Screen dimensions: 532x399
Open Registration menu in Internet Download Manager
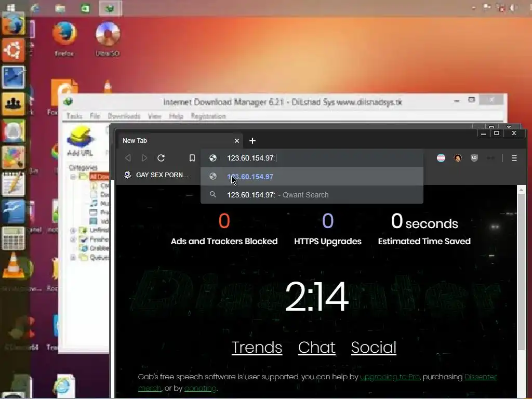coord(208,116)
